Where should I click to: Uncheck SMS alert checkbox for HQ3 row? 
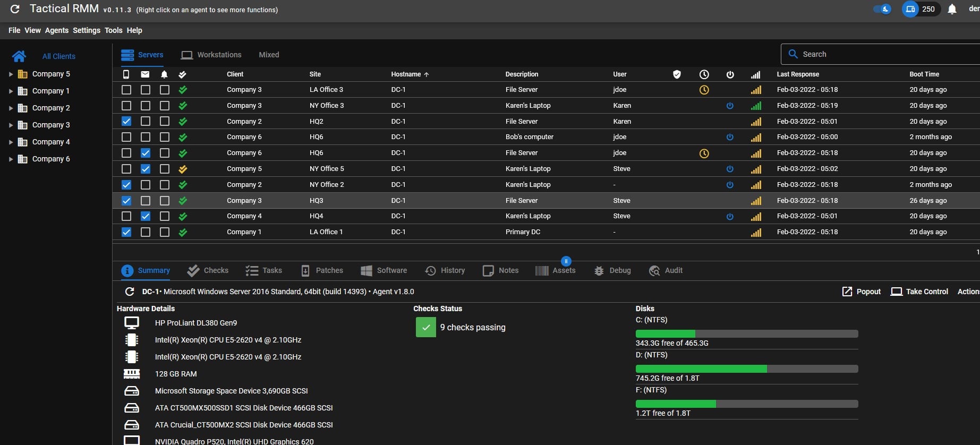pyautogui.click(x=126, y=201)
